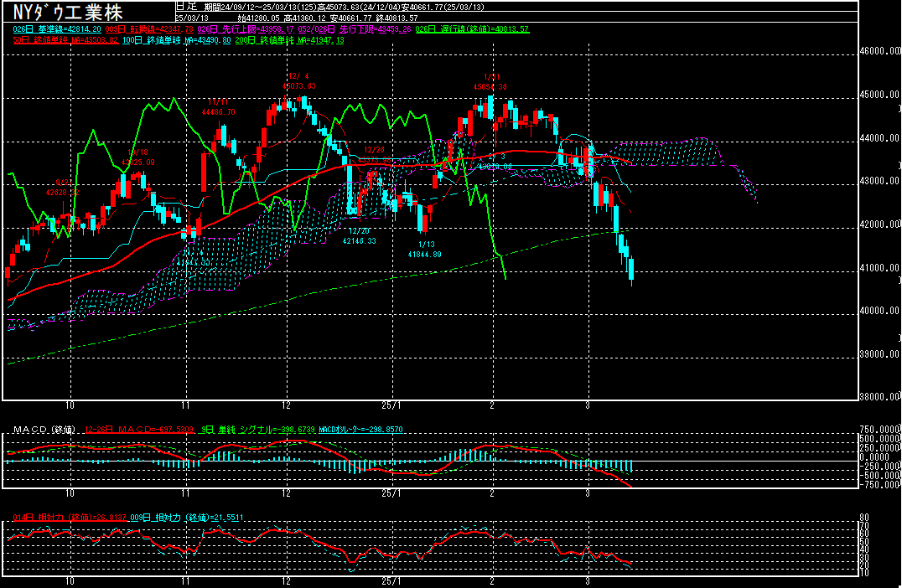The height and width of the screenshot is (588, 902).
Task: Click the 750.0000 MACD axis label
Action: pos(879,430)
